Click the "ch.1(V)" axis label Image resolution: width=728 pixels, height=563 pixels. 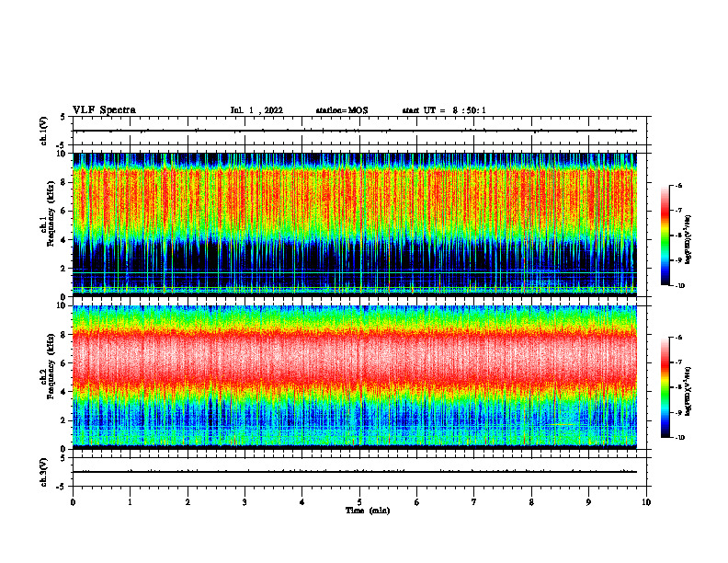tap(44, 131)
